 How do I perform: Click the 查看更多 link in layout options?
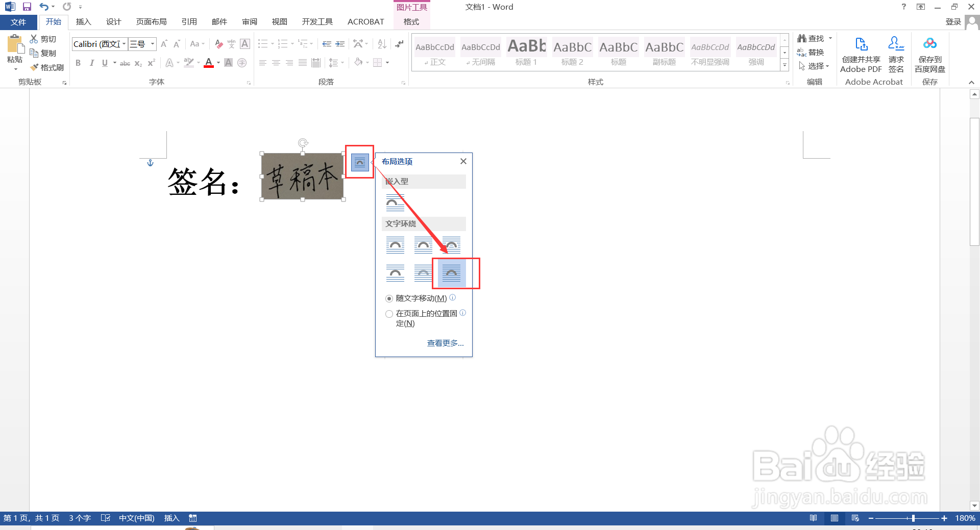click(445, 343)
